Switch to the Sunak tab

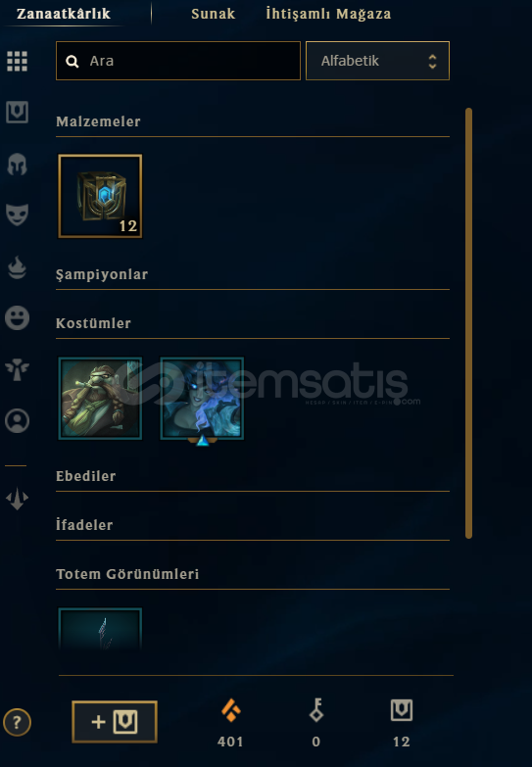(214, 14)
